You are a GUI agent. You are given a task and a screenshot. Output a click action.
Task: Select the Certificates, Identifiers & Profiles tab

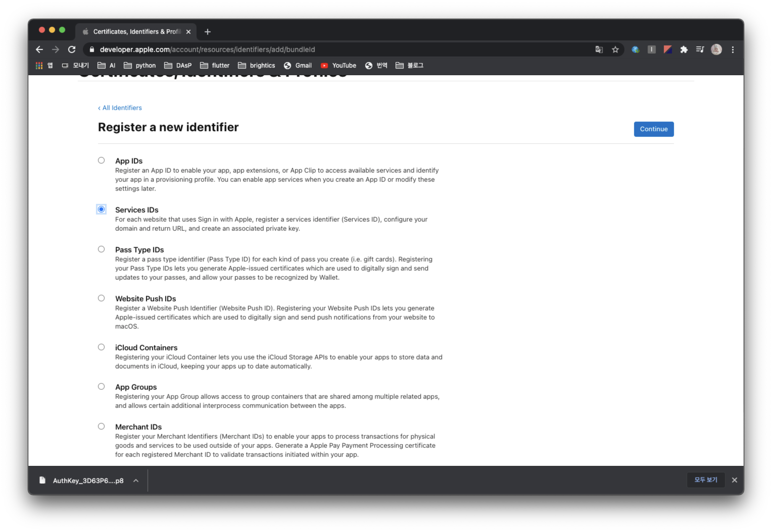[x=133, y=32]
